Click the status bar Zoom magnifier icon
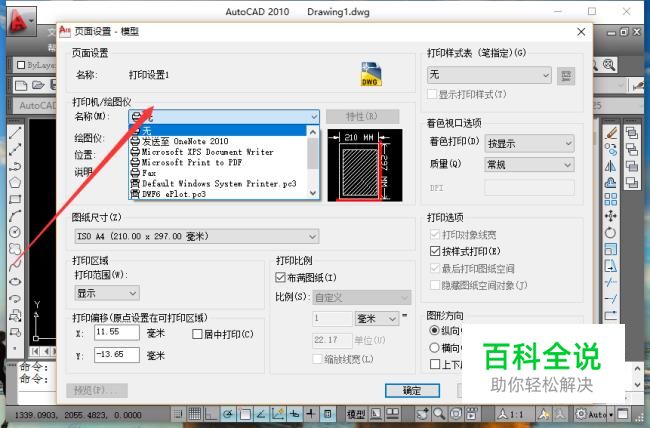This screenshot has height=428, width=650. coord(439,413)
